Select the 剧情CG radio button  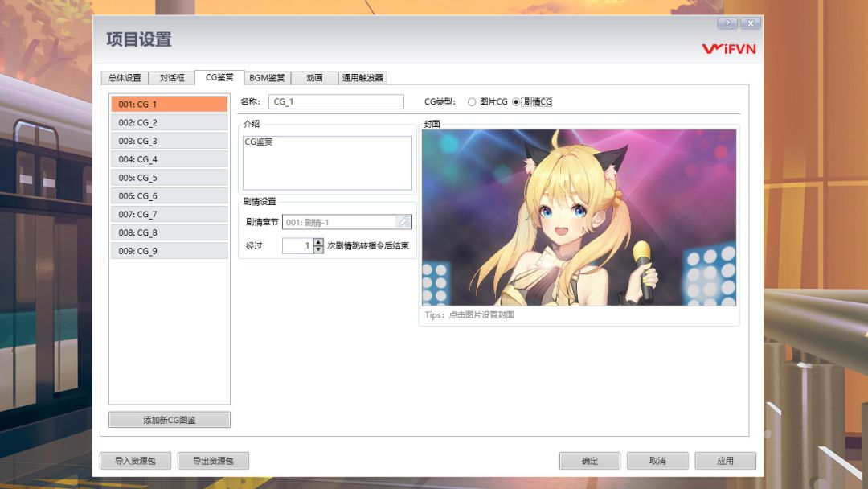pyautogui.click(x=516, y=101)
